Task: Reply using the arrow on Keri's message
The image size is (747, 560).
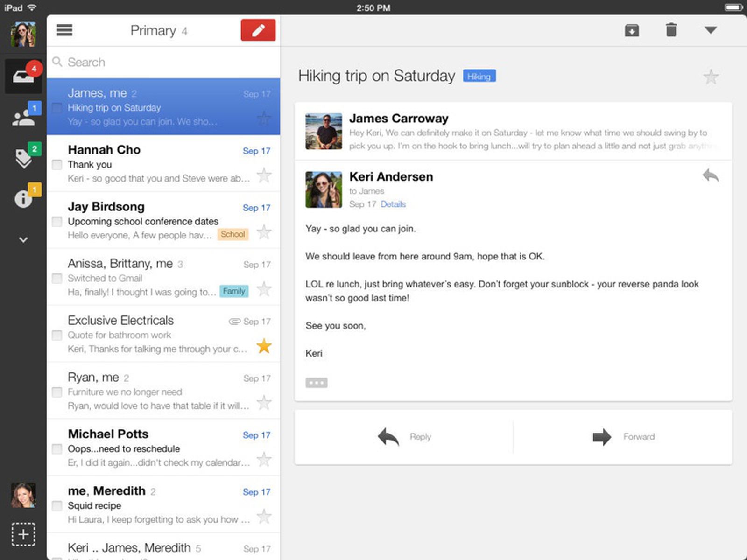Action: click(712, 176)
